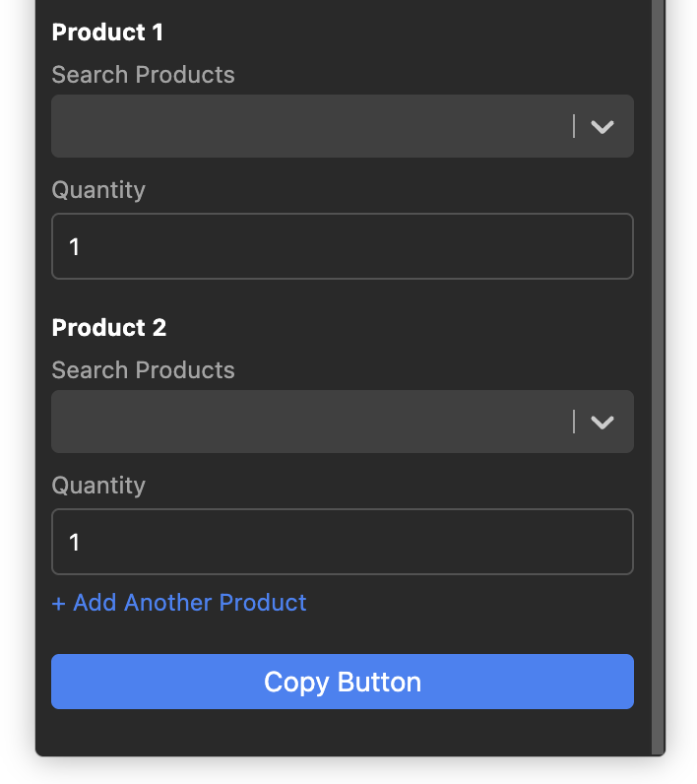Click the Product 2 heading
This screenshot has width=697, height=784.
108,328
